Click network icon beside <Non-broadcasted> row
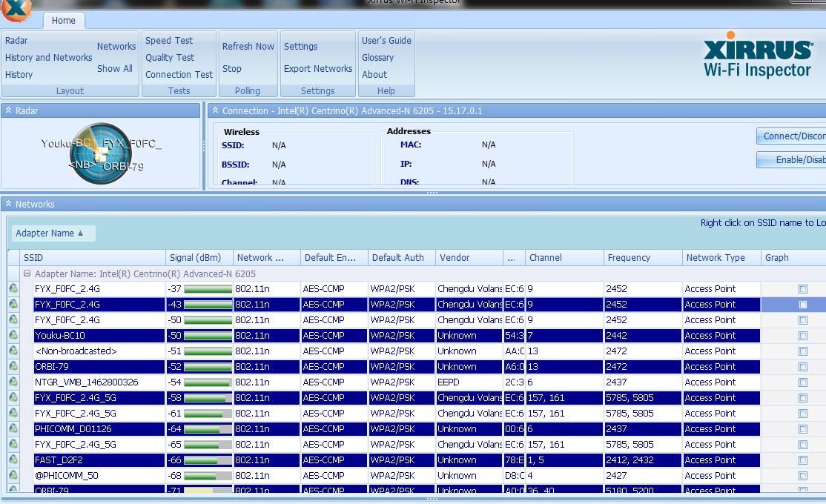826x504 pixels. click(13, 351)
